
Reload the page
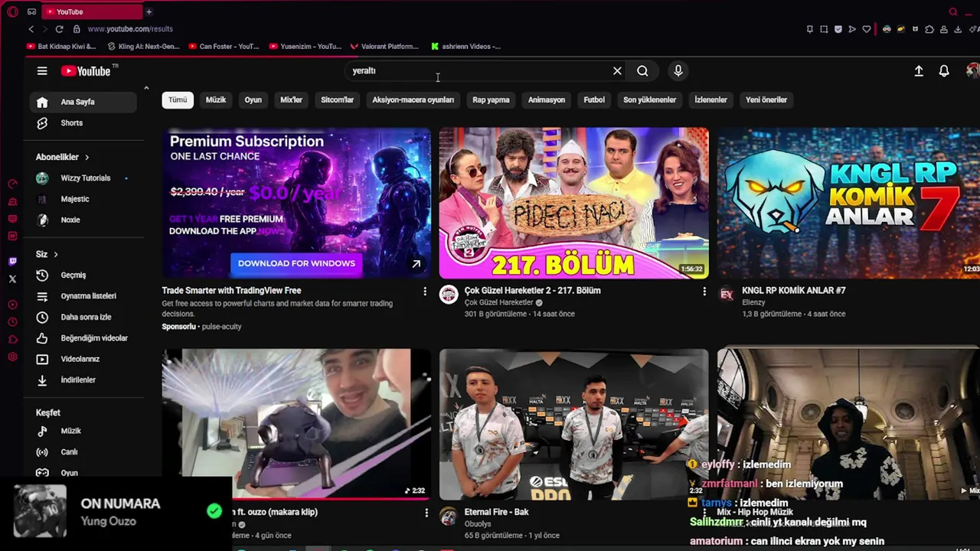coord(59,29)
